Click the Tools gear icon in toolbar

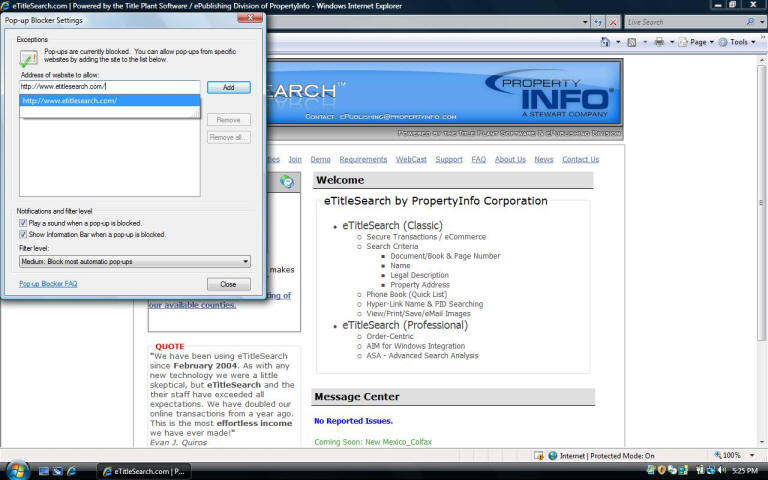pyautogui.click(x=723, y=42)
